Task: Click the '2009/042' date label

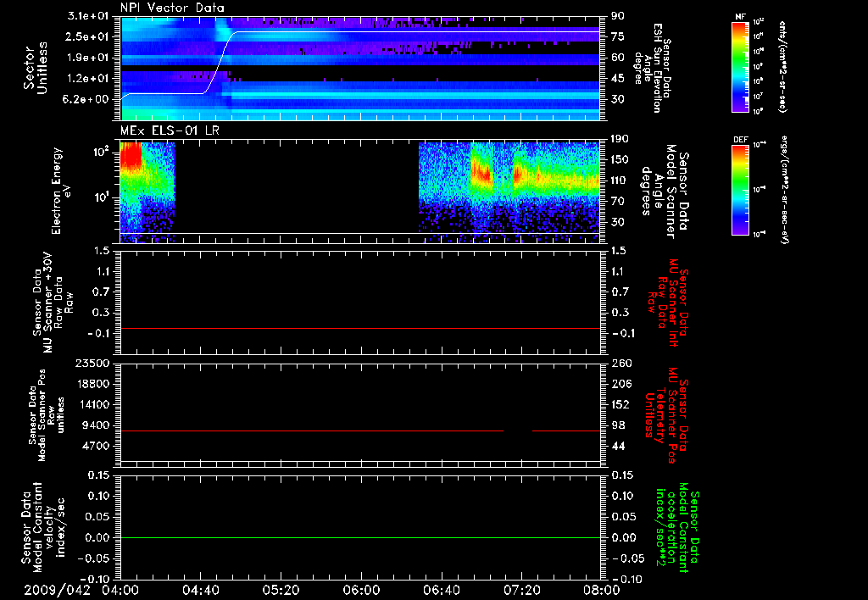Action: coord(57,590)
